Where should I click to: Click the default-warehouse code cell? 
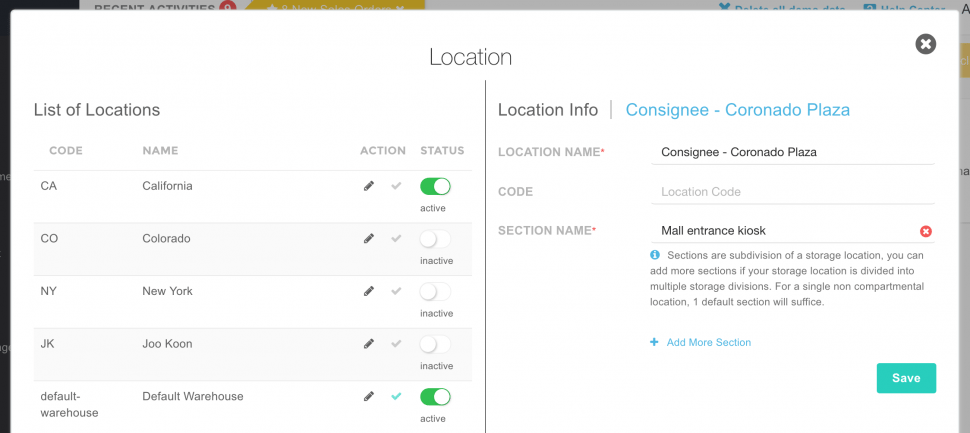click(x=69, y=404)
